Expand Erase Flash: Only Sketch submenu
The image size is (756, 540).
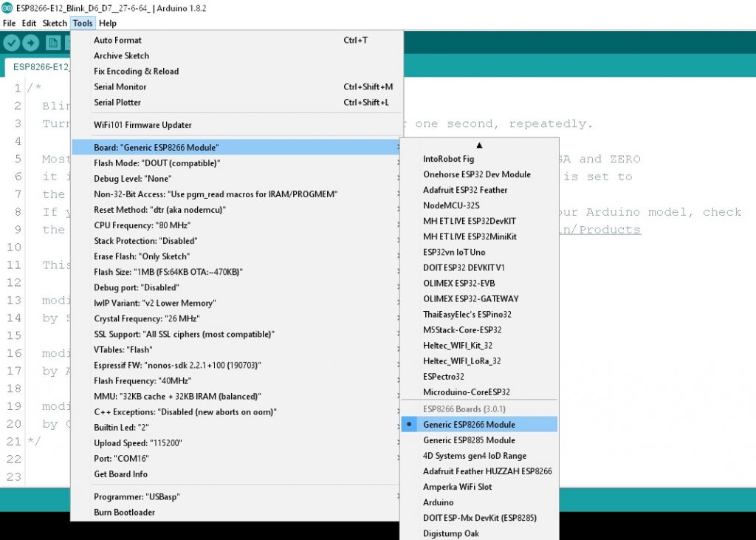tap(236, 256)
